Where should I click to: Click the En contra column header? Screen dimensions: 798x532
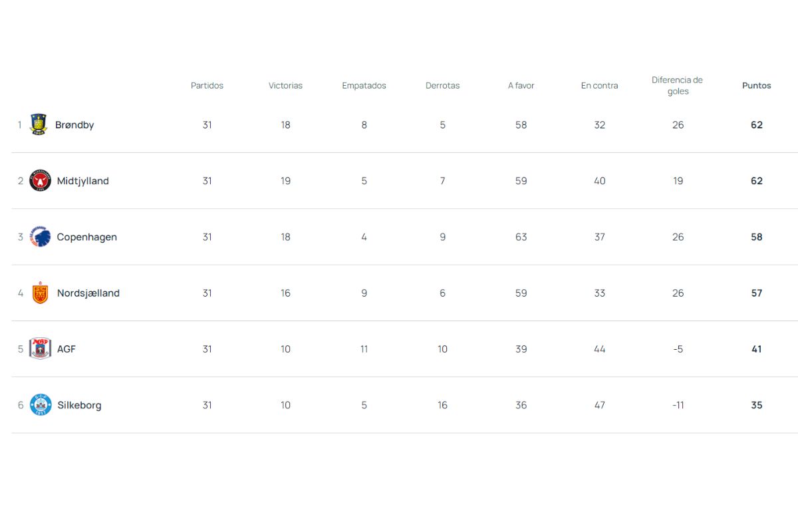(599, 86)
